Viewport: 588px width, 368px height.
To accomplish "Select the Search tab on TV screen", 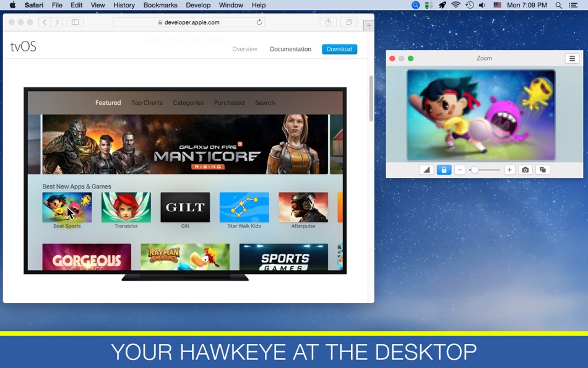I will pyautogui.click(x=265, y=102).
